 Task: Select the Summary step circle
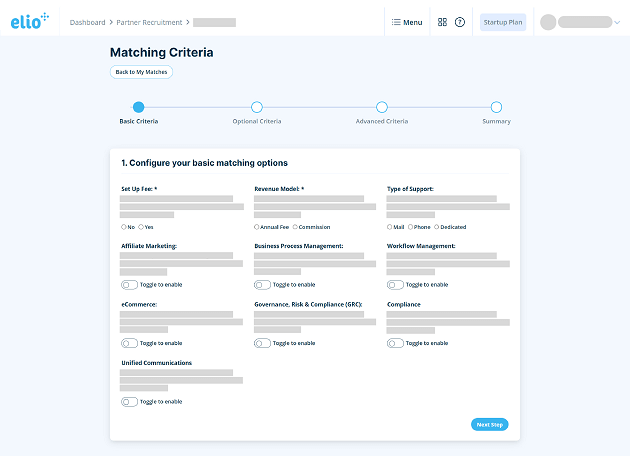pyautogui.click(x=496, y=107)
